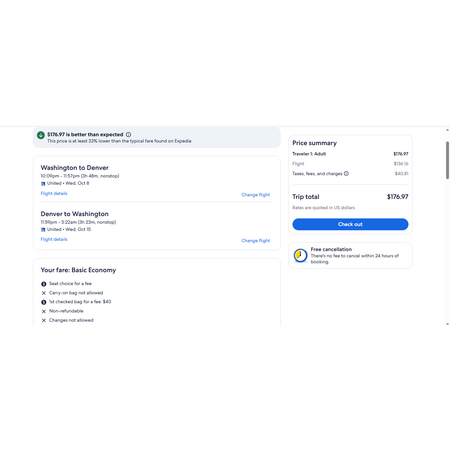Change flight for Denver to Washington
450x450 pixels.
[256, 241]
